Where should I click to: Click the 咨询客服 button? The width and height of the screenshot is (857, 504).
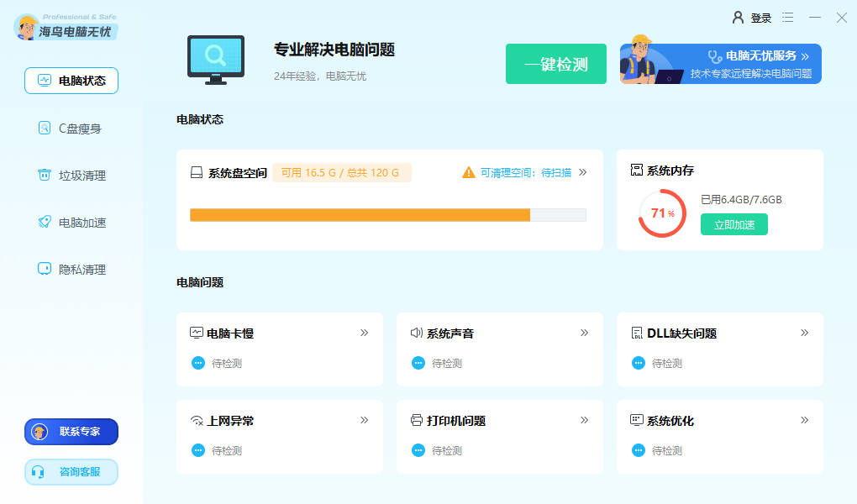pyautogui.click(x=71, y=472)
